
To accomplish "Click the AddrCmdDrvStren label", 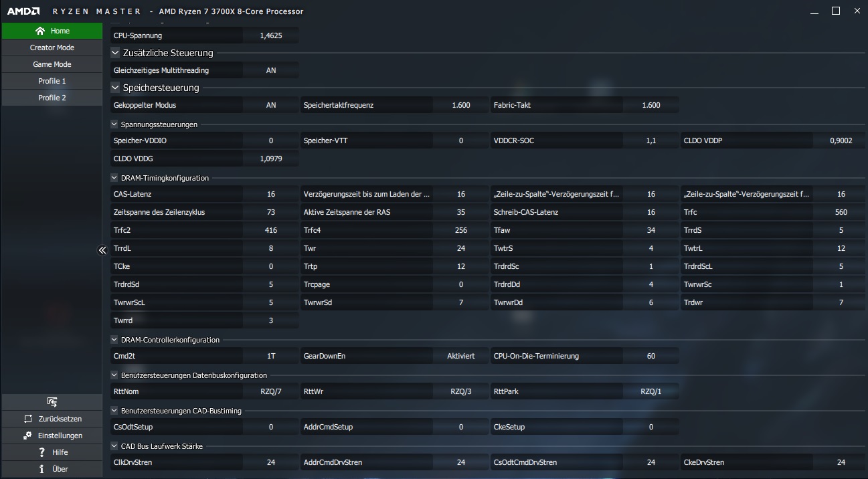I will coord(333,462).
